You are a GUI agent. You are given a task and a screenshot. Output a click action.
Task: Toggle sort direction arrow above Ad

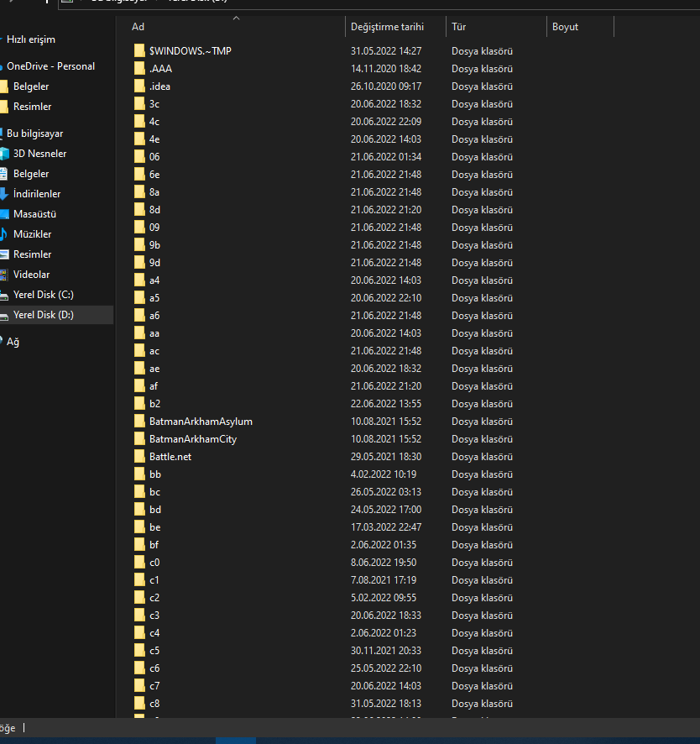236,18
